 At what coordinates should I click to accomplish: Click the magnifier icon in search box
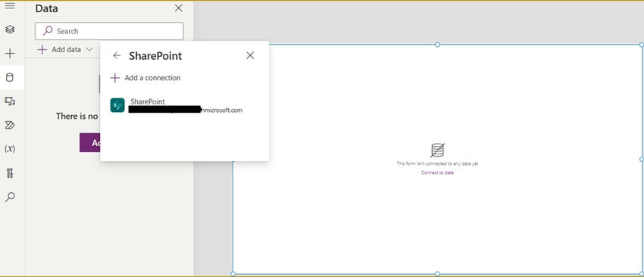(x=48, y=31)
